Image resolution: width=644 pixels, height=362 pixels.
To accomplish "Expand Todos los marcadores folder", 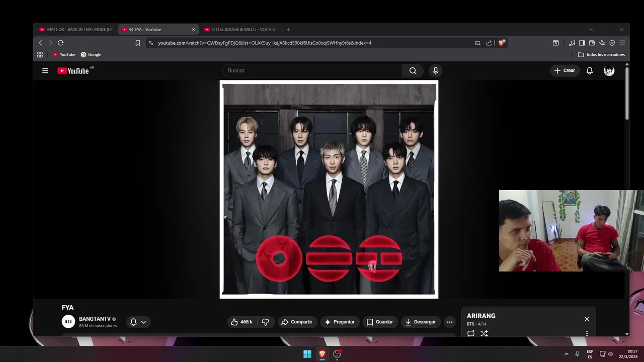I will [x=601, y=55].
